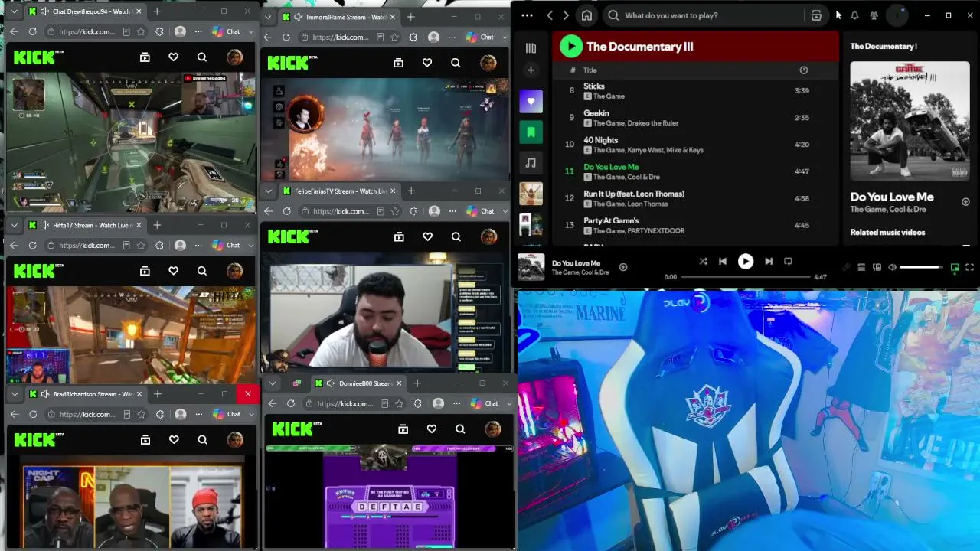Click Spotify's Your Library icon

(x=531, y=47)
